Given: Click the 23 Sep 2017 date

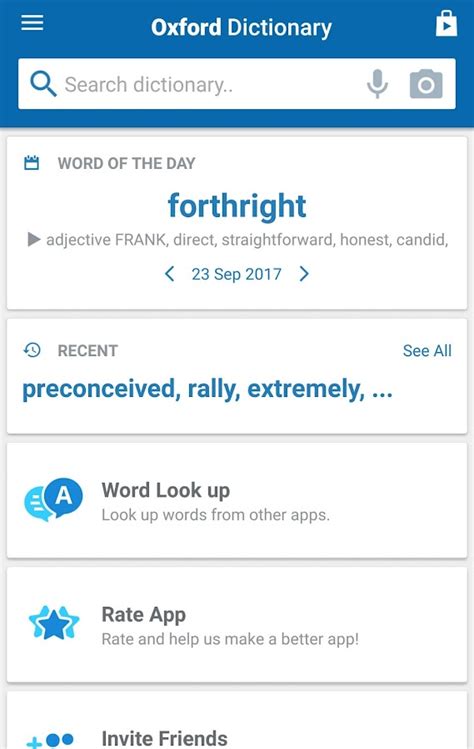Looking at the screenshot, I should pos(237,274).
